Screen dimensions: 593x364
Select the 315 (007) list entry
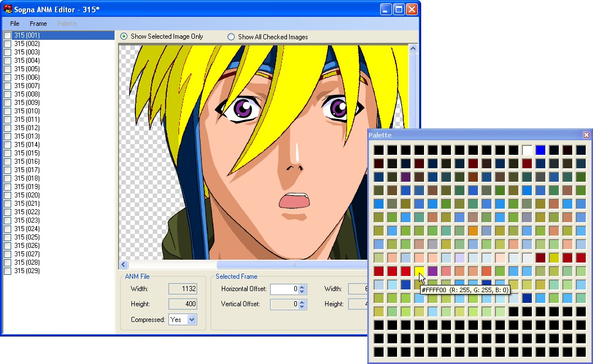pos(27,86)
